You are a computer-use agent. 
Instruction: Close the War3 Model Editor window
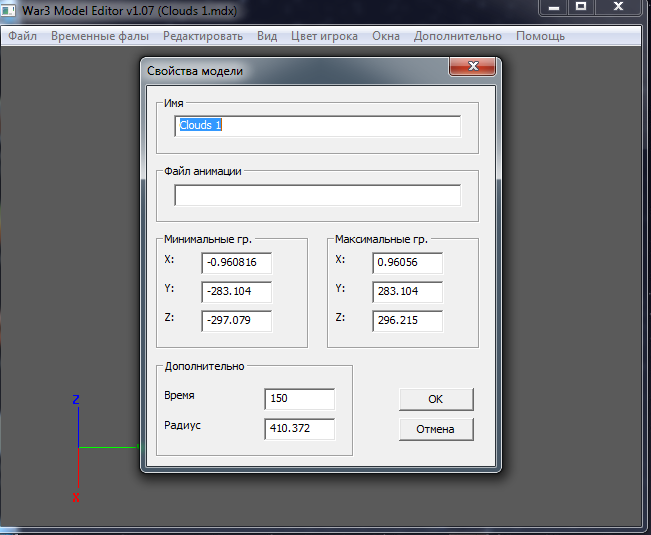click(618, 7)
